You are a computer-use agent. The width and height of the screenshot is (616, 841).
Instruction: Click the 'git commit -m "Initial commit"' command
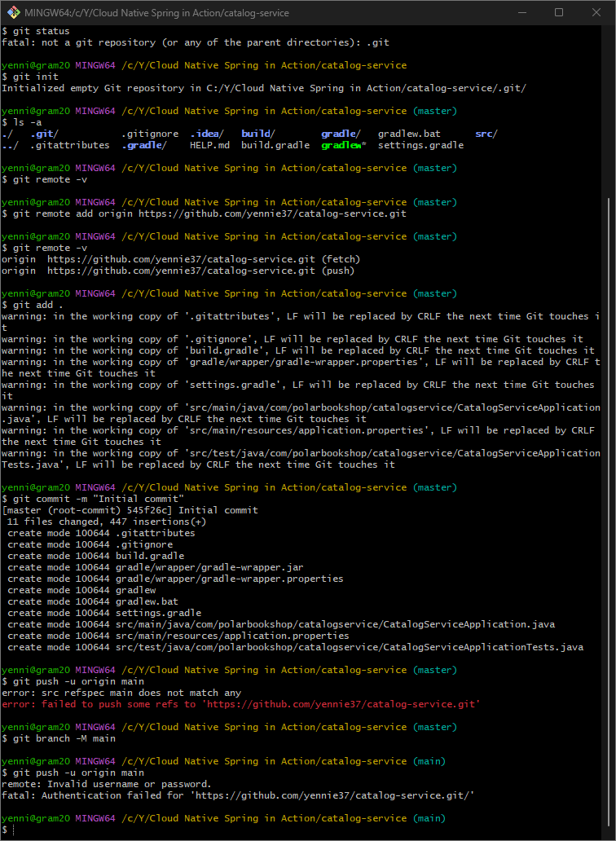[93, 499]
